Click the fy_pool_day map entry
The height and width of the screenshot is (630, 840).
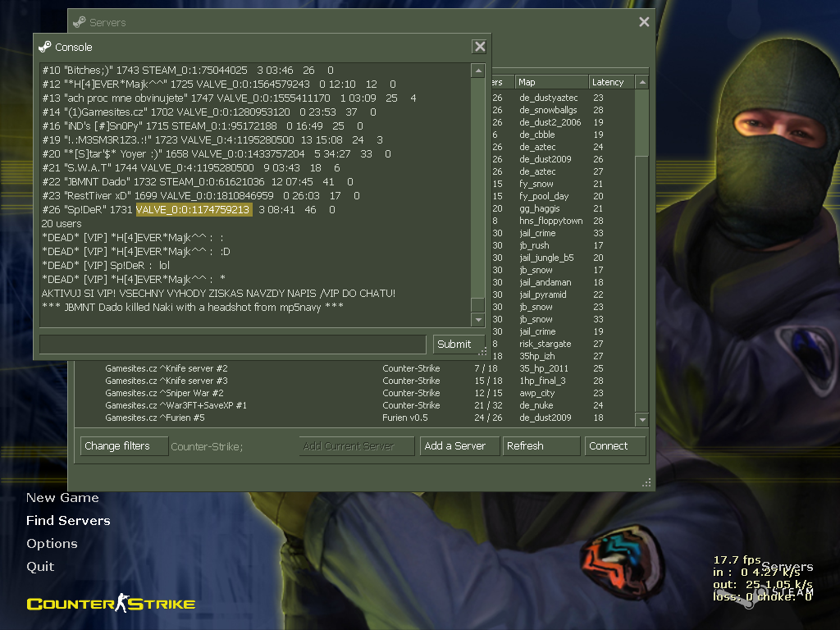pyautogui.click(x=544, y=197)
